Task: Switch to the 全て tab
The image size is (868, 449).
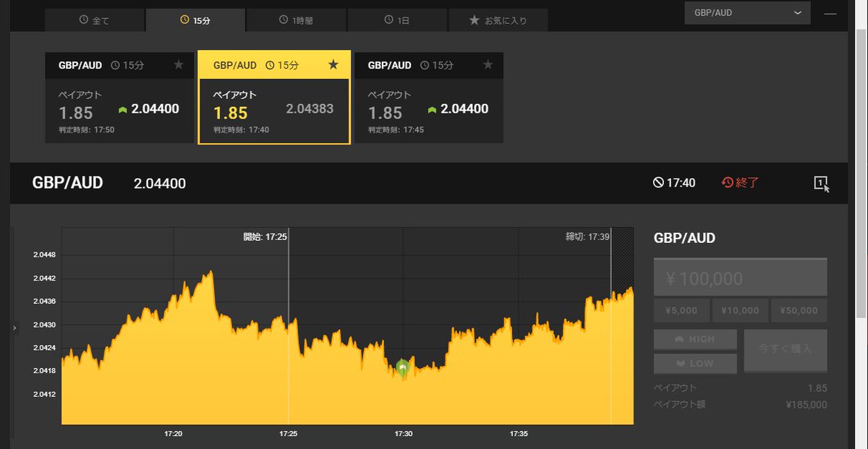Action: coord(95,20)
